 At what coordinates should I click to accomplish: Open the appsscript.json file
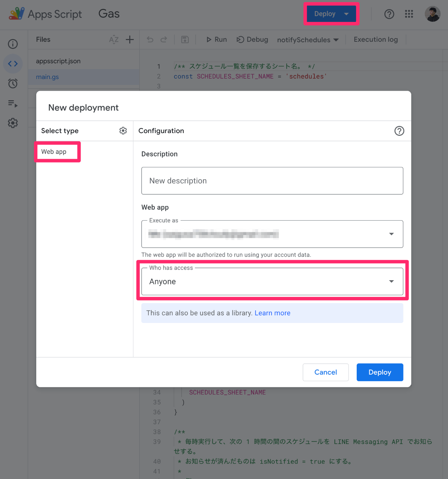[x=58, y=61]
